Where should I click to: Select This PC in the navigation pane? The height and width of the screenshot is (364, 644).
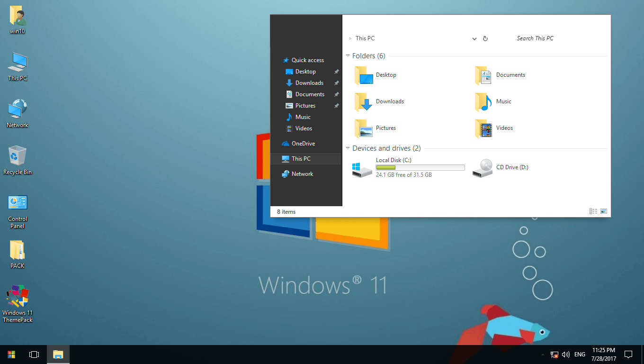[x=305, y=159]
